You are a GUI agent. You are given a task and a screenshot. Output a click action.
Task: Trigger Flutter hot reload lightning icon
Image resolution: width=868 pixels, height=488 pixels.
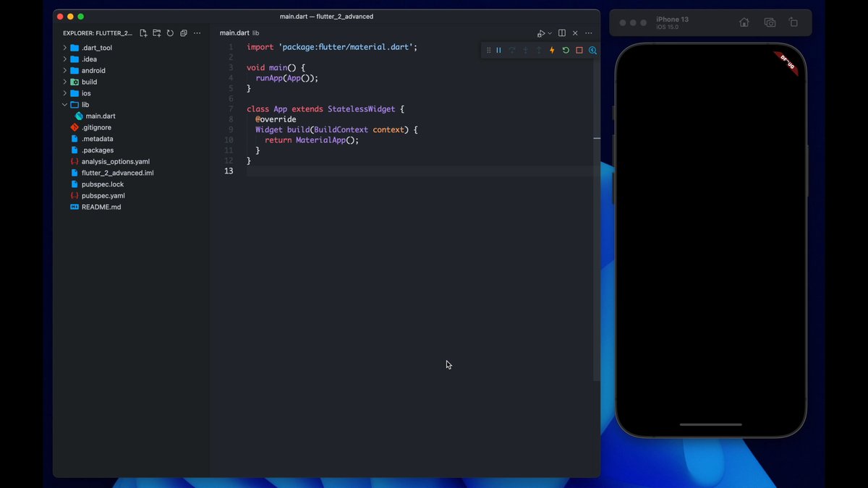pos(552,51)
